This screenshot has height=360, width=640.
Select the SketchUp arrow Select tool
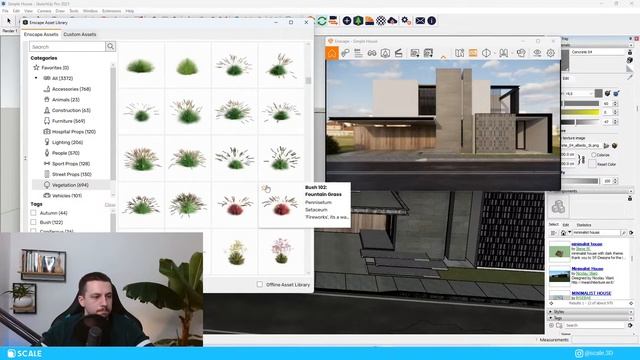pos(9,21)
